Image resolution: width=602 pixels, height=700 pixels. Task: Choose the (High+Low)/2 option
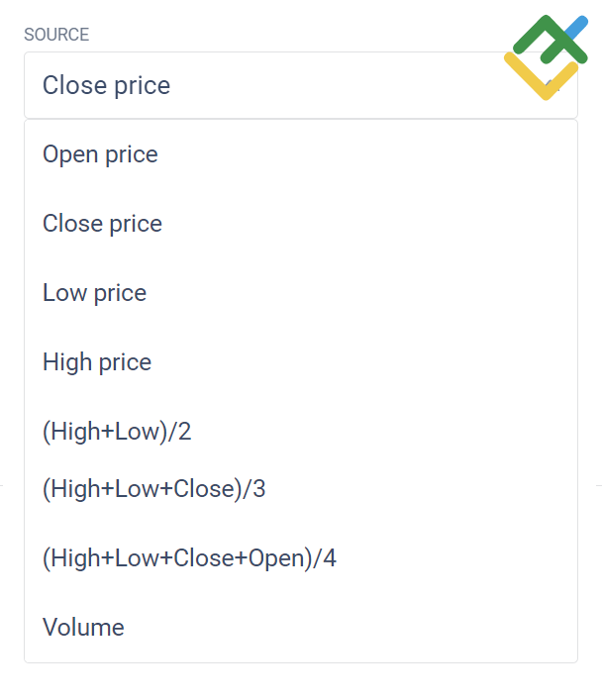coord(301,432)
